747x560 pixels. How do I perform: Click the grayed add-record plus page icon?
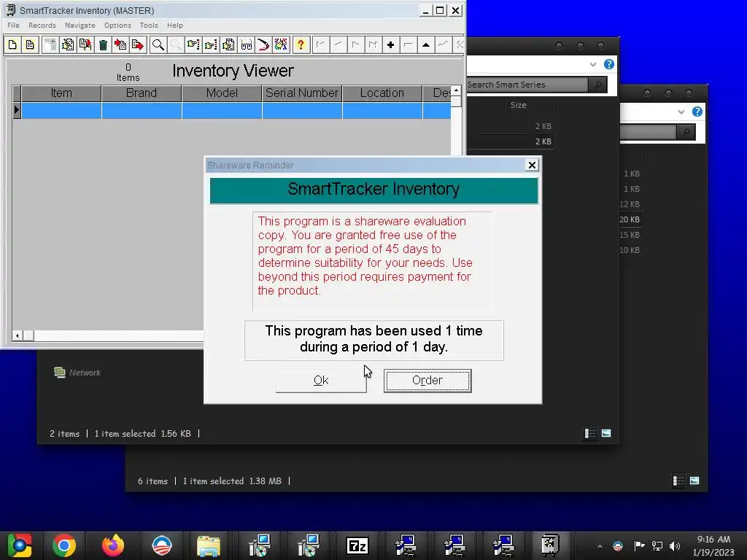click(50, 44)
